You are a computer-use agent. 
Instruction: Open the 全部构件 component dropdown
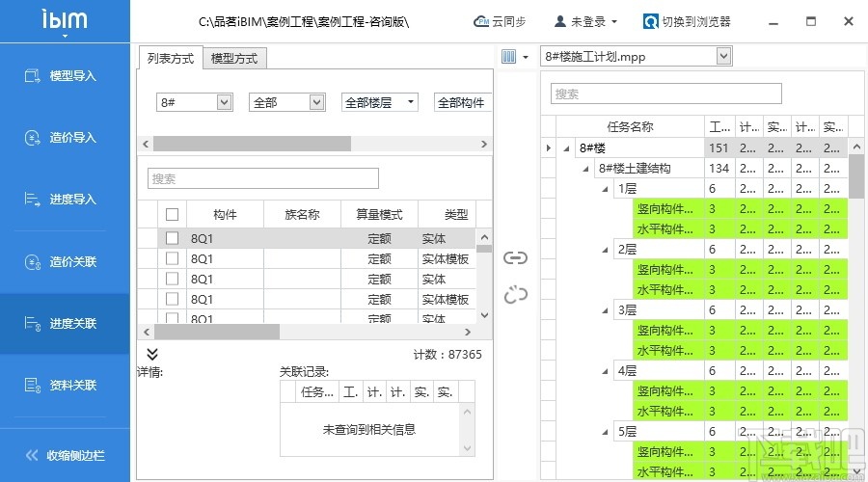[x=463, y=102]
